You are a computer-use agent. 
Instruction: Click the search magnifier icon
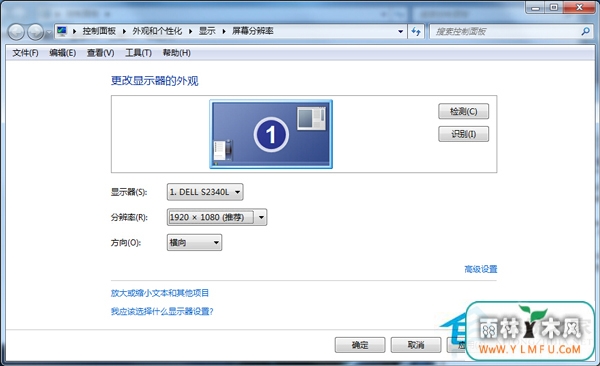pyautogui.click(x=585, y=31)
